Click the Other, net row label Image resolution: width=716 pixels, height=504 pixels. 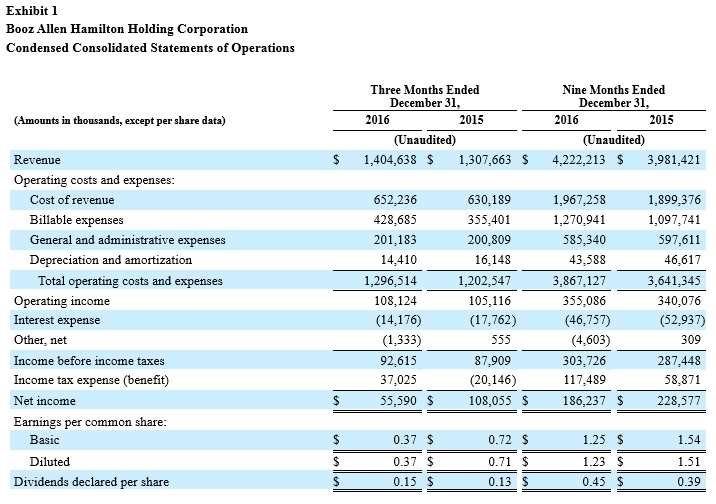click(x=43, y=340)
